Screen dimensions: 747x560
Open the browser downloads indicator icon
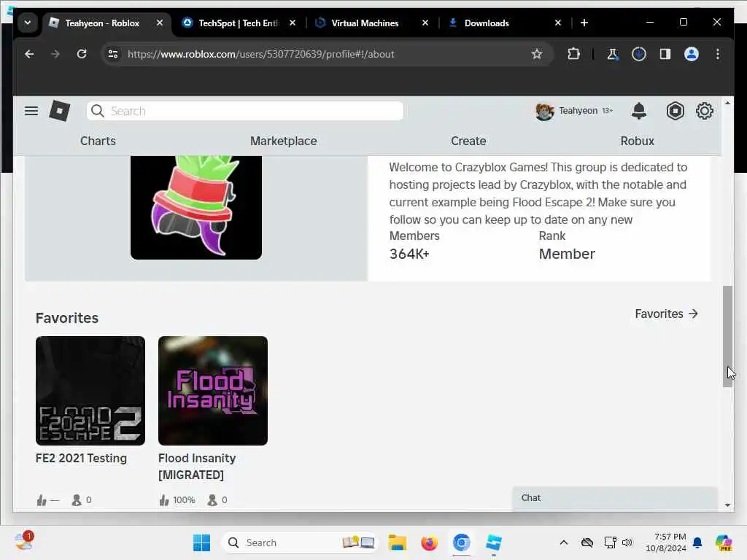639,54
